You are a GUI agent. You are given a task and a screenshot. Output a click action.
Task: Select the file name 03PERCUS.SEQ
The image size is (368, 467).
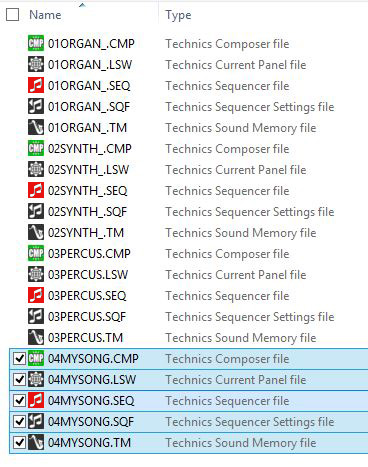tap(87, 296)
